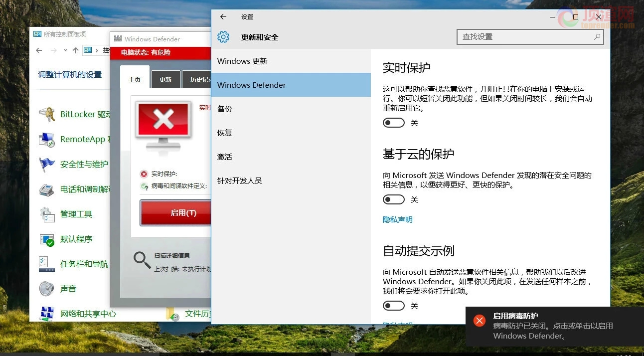Click the 网络和共享中心 icon
Viewport: 644px width, 356px height.
point(47,314)
